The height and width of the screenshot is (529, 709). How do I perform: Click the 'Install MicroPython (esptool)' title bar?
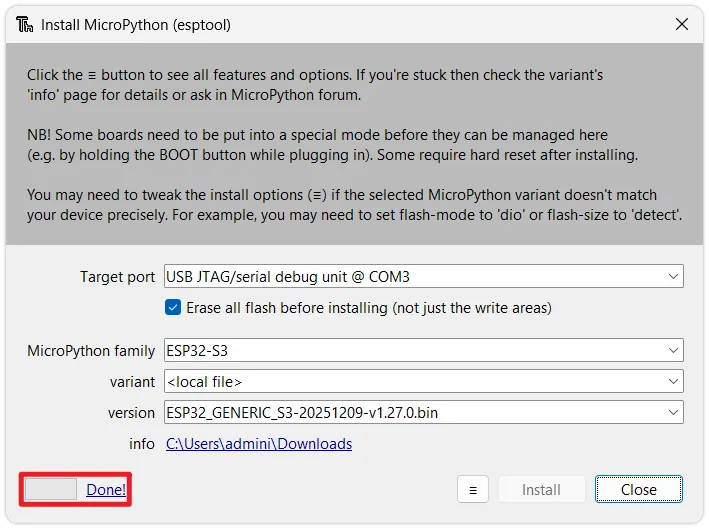point(300,24)
